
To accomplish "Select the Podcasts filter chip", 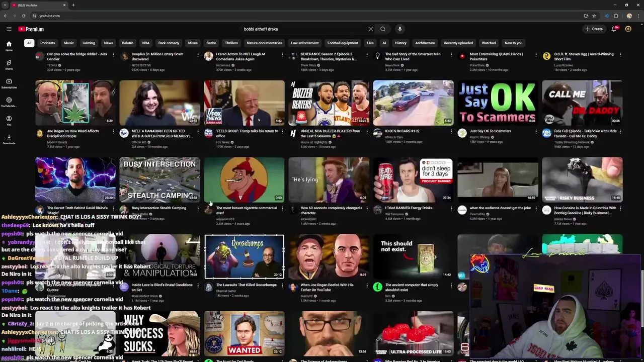I will coord(48,43).
